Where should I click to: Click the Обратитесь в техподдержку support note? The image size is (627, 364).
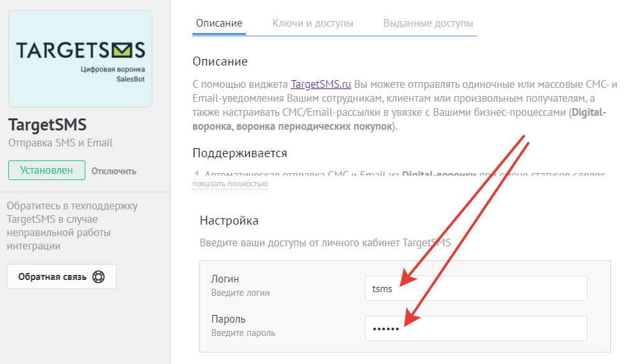pos(72,226)
